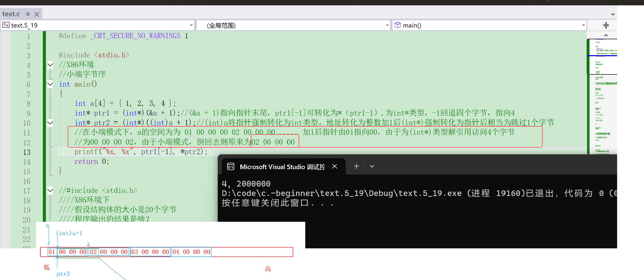
Task: Collapse the outlining region at line 10
Action: [x=50, y=123]
